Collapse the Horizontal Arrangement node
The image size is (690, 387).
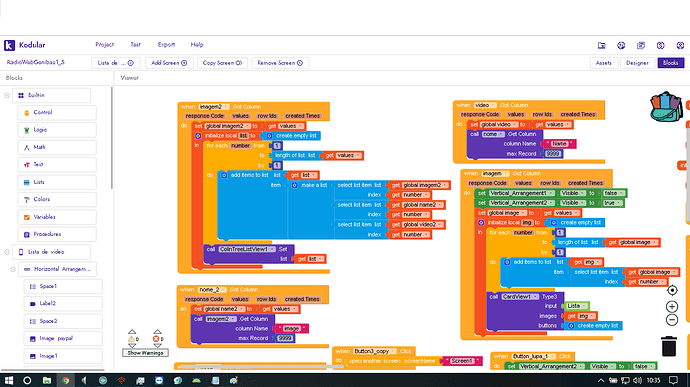coord(13,269)
